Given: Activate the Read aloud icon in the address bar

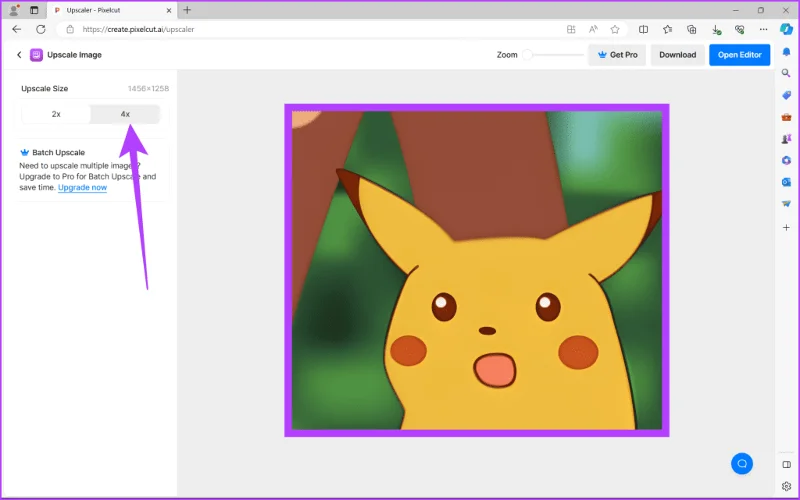Looking at the screenshot, I should coord(593,30).
